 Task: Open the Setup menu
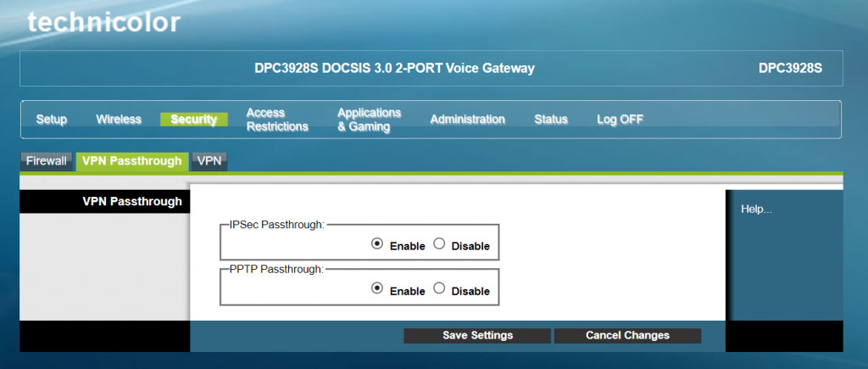[x=52, y=119]
